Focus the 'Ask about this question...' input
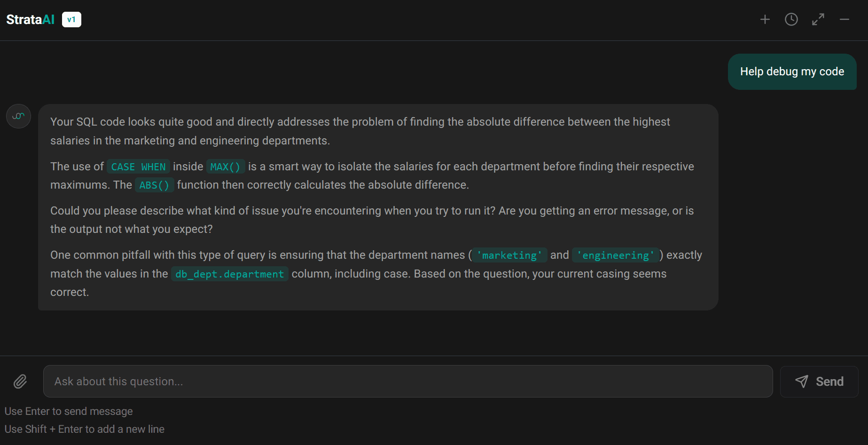The width and height of the screenshot is (868, 445). pyautogui.click(x=408, y=381)
